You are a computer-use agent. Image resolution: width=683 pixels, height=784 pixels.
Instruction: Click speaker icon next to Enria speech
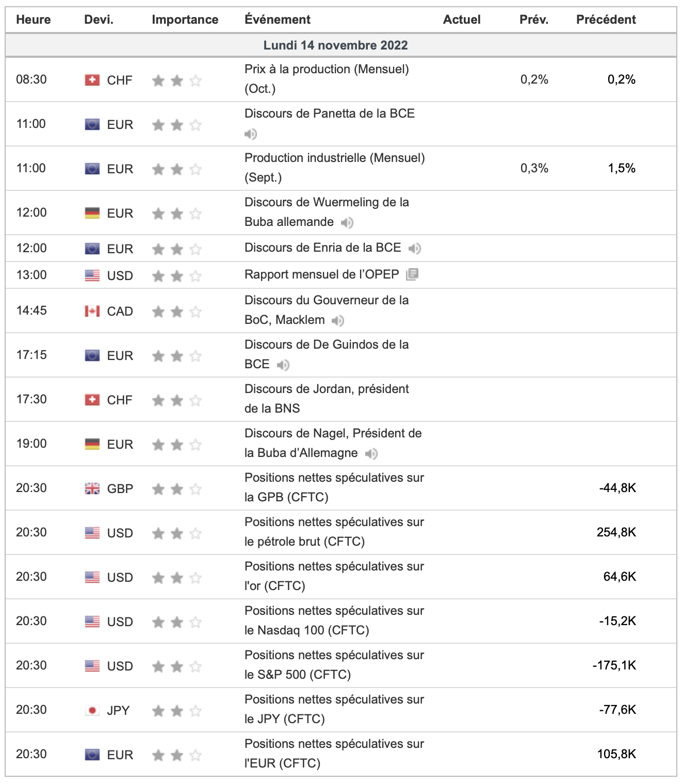pyautogui.click(x=415, y=249)
